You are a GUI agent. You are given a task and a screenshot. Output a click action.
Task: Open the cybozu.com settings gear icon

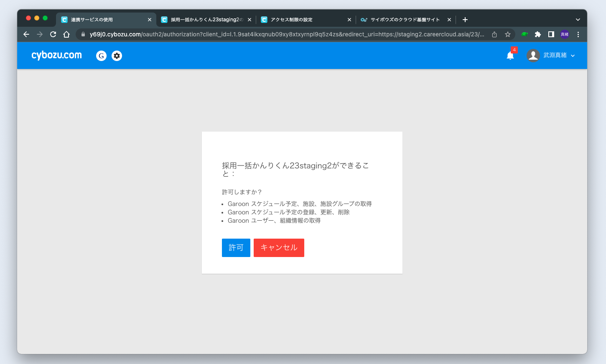coord(117,56)
